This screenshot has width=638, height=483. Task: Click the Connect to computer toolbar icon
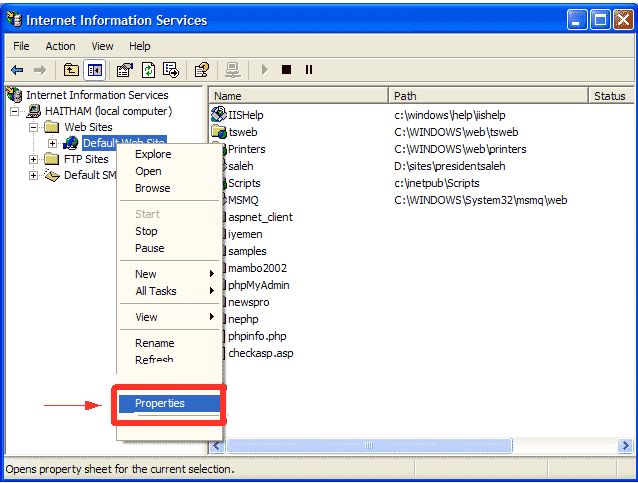[233, 70]
